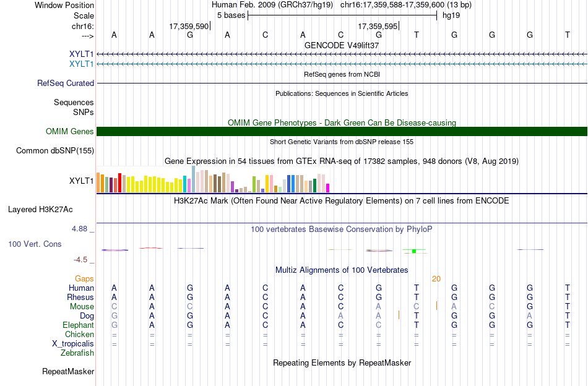Click the Common dbSNP(155) track label
Screen dimensions: 588x386
55,151
